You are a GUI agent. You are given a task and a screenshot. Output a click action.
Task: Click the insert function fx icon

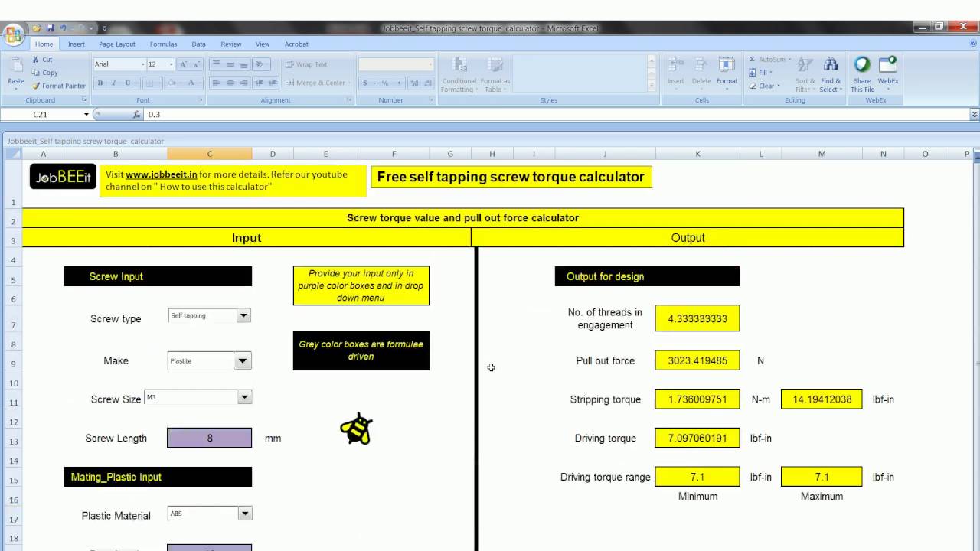[136, 114]
